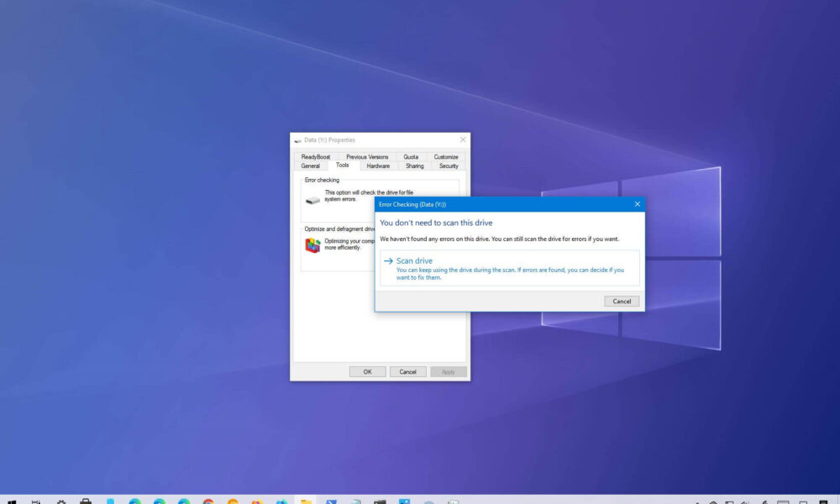Switch to the Previous Versions tab
The width and height of the screenshot is (840, 504).
tap(365, 156)
